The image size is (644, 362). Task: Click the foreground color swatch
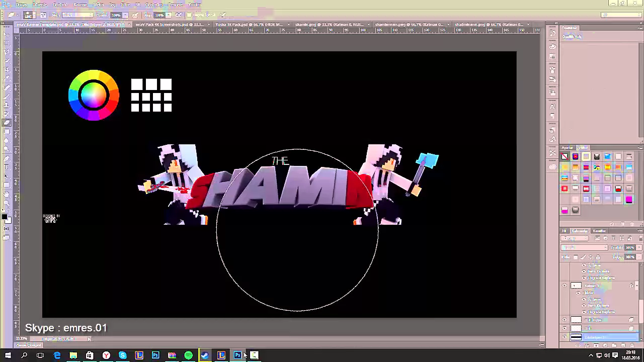click(x=5, y=217)
